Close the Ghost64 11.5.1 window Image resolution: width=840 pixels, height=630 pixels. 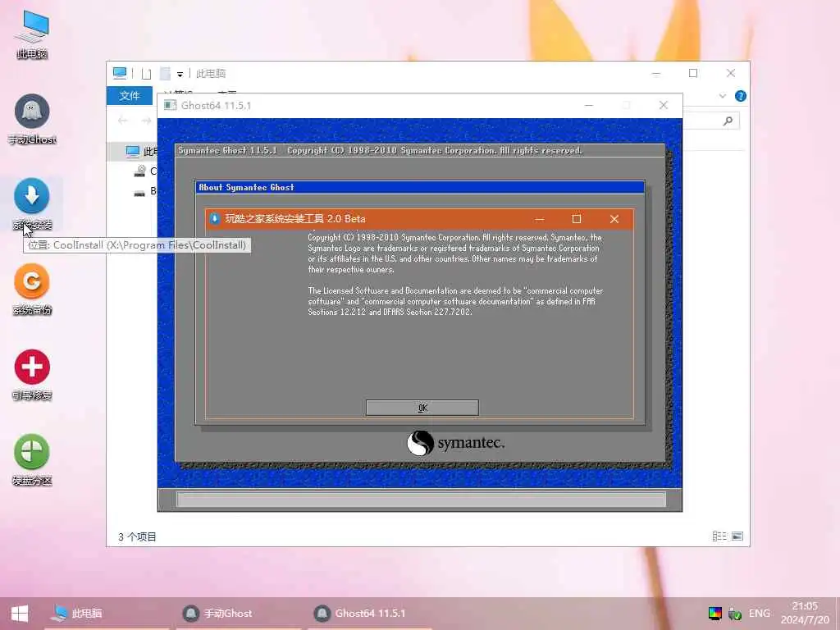point(663,105)
